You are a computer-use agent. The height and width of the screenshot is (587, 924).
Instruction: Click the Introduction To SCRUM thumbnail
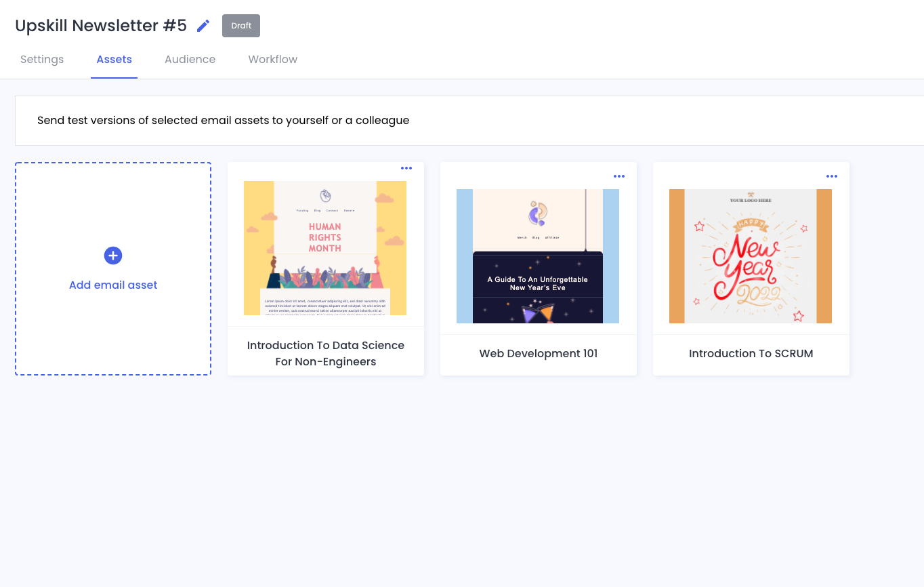point(751,256)
